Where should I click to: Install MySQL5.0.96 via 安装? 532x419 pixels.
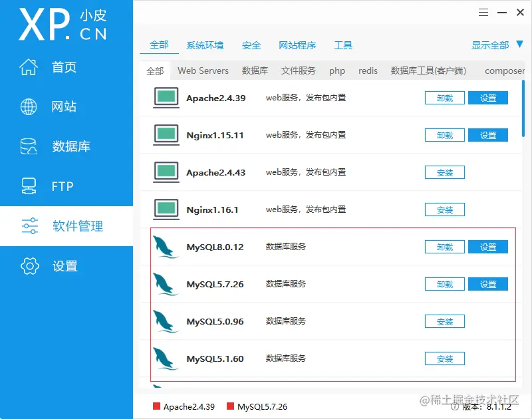pos(445,322)
